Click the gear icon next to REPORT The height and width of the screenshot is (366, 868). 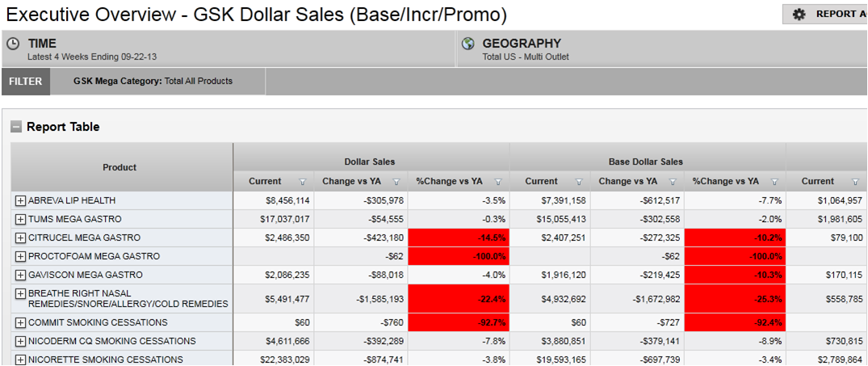[799, 14]
